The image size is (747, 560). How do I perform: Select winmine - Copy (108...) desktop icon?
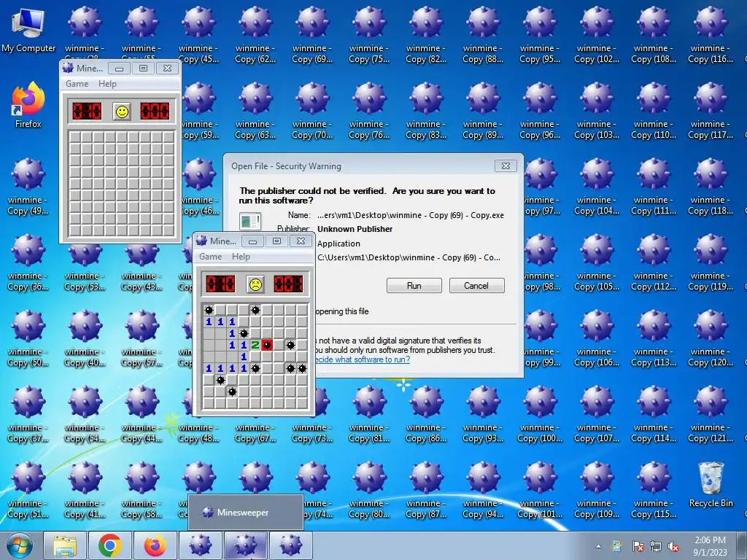pyautogui.click(x=654, y=34)
